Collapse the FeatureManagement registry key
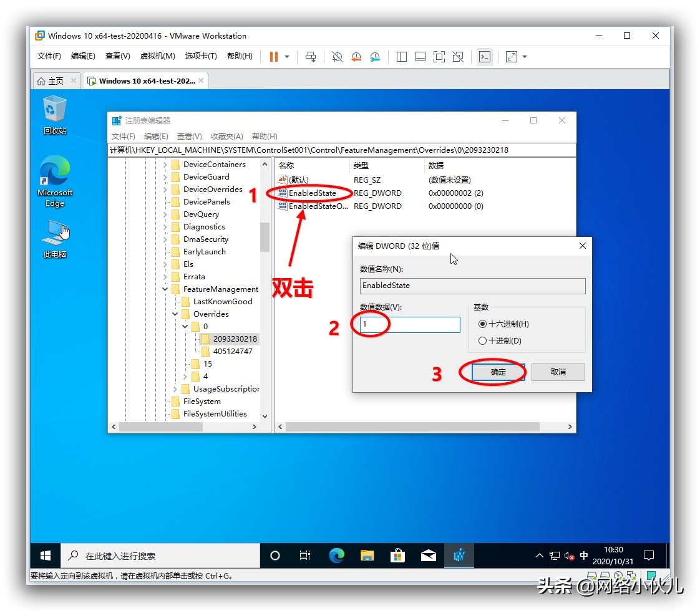700x611 pixels. click(x=165, y=289)
